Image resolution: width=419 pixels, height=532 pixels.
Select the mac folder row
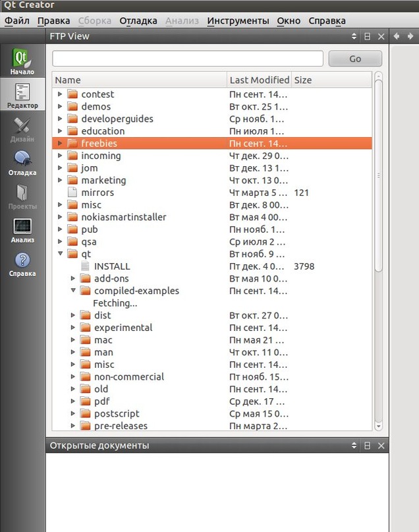(212, 340)
